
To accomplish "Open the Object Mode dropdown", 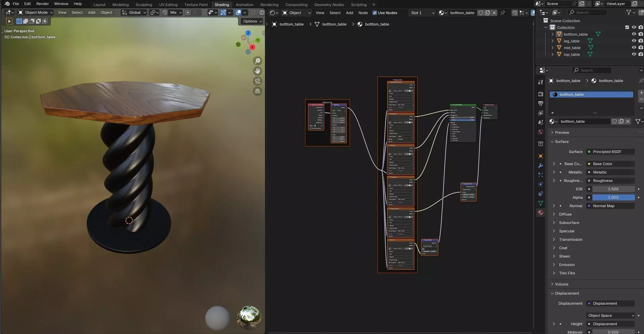I will point(36,12).
